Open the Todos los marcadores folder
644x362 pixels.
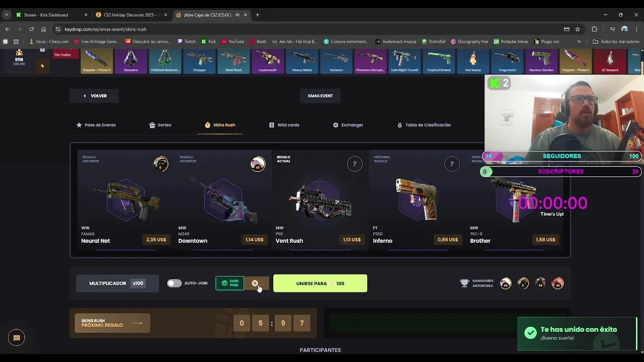pyautogui.click(x=616, y=41)
